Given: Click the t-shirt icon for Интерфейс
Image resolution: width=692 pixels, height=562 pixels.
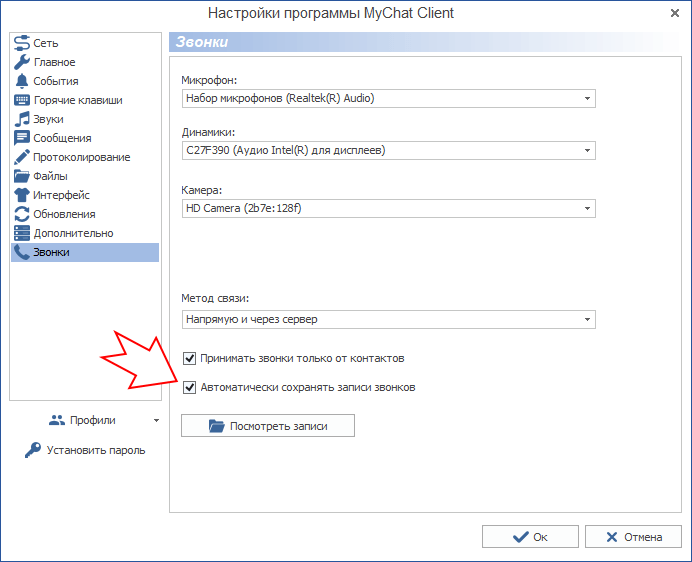Looking at the screenshot, I should (22, 195).
